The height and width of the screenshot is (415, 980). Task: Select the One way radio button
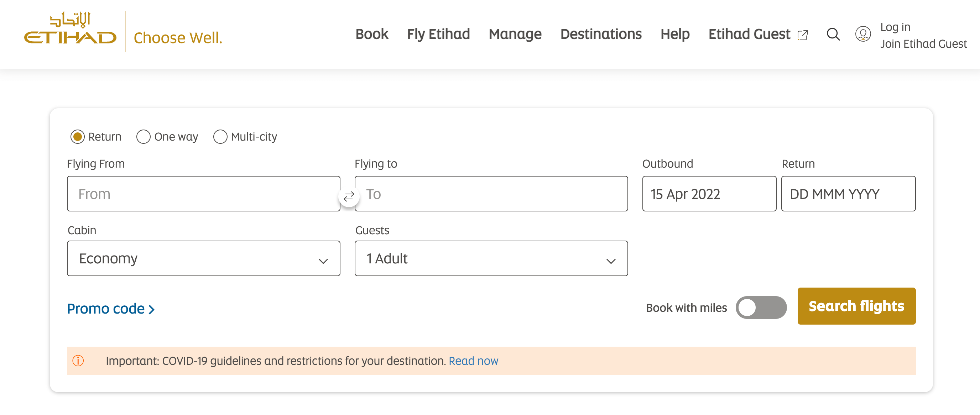pos(144,137)
